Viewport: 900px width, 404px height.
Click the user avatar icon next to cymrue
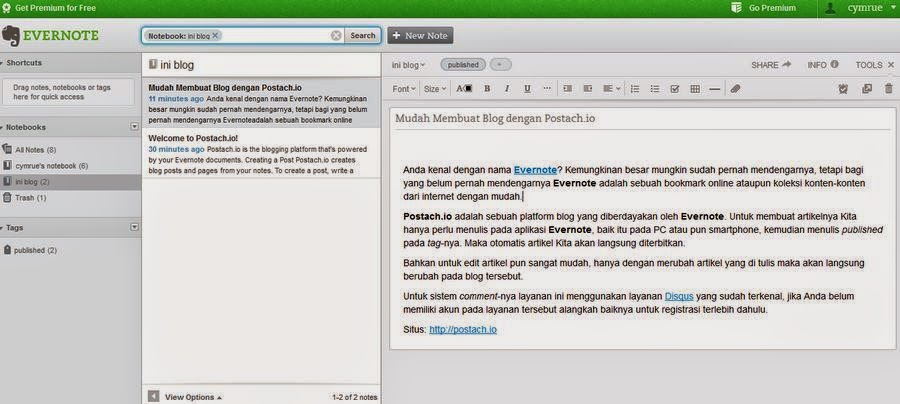830,8
